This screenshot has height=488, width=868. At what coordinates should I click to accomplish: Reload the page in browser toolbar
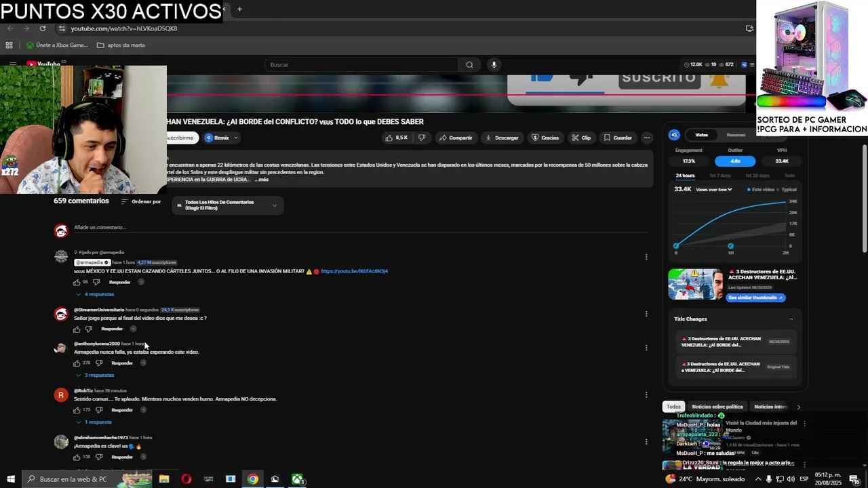pyautogui.click(x=43, y=28)
